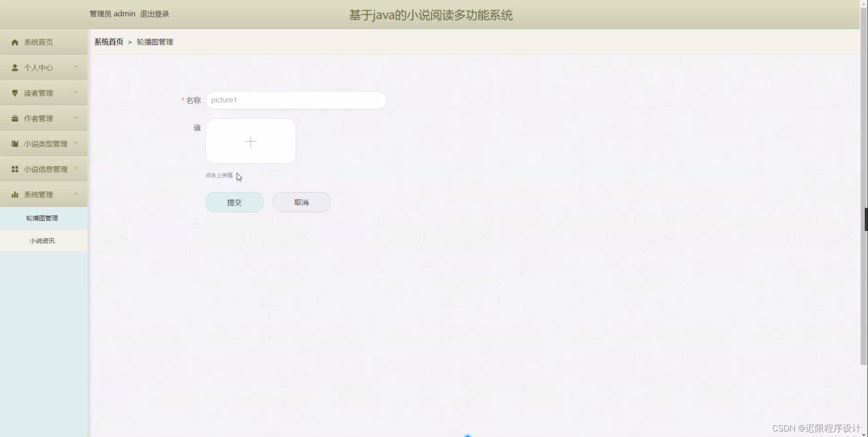Click the home icon beside 系统首页
868x437 pixels.
point(15,42)
